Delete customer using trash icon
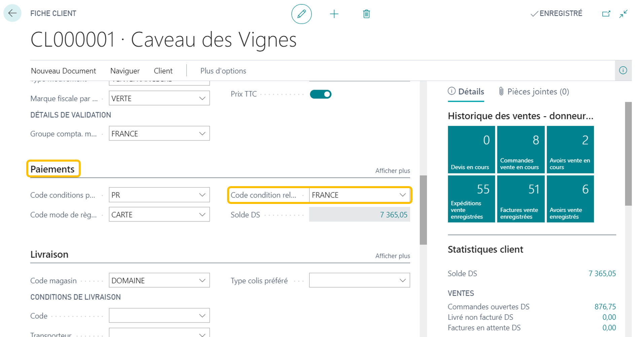Image resolution: width=644 pixels, height=337 pixels. click(x=366, y=14)
